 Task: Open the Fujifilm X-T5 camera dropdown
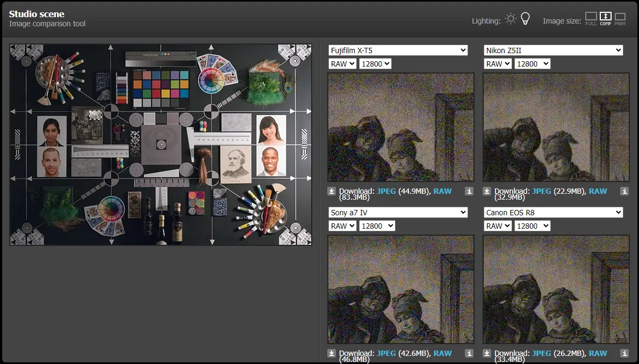[x=398, y=50]
